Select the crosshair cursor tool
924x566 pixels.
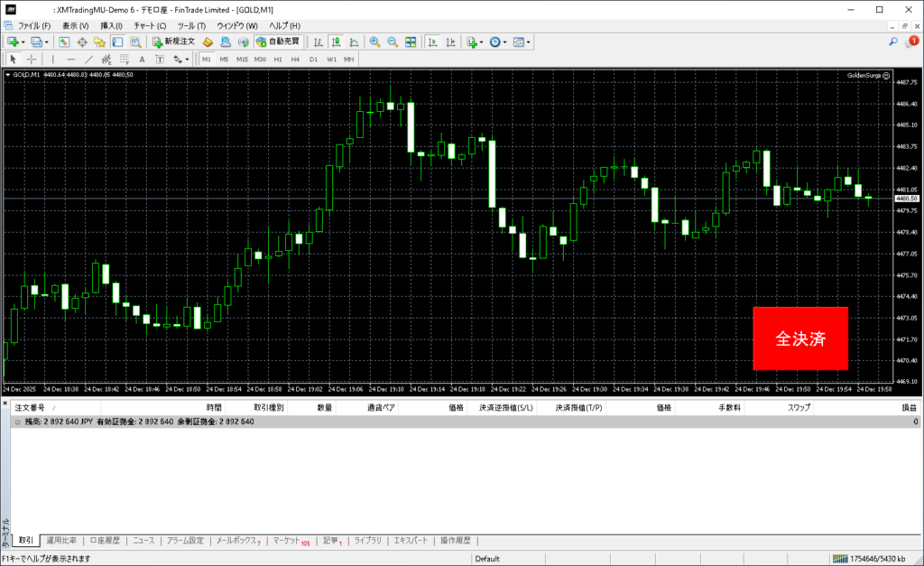click(32, 59)
